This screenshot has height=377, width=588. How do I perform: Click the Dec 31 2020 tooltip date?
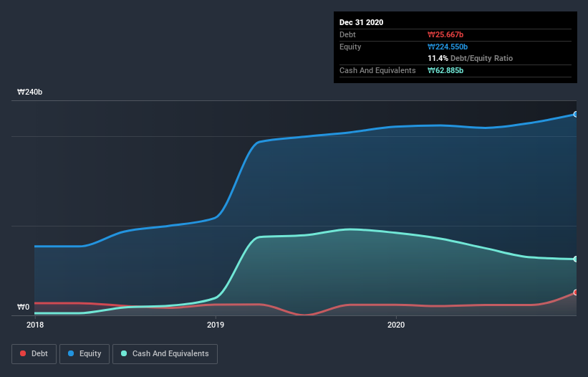361,22
